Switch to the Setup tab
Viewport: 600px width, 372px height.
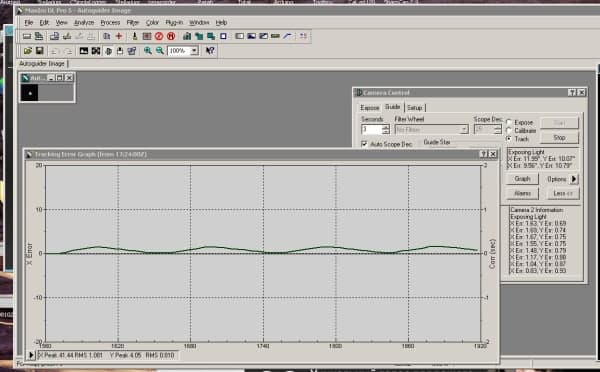click(415, 108)
